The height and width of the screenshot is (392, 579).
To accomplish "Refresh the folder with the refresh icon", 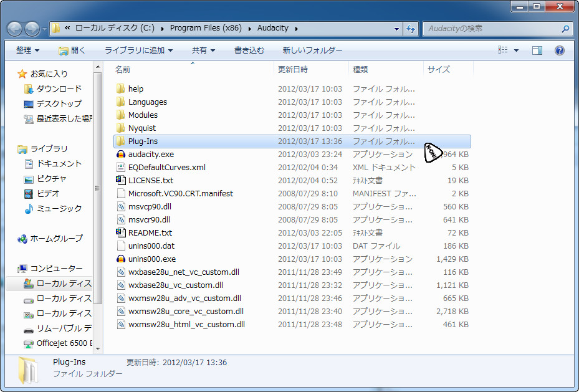I will coord(411,29).
